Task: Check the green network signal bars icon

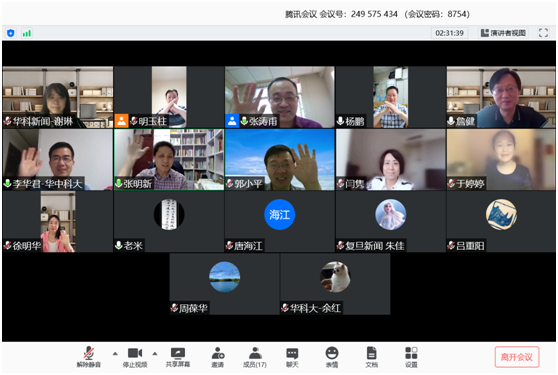Action: point(27,33)
